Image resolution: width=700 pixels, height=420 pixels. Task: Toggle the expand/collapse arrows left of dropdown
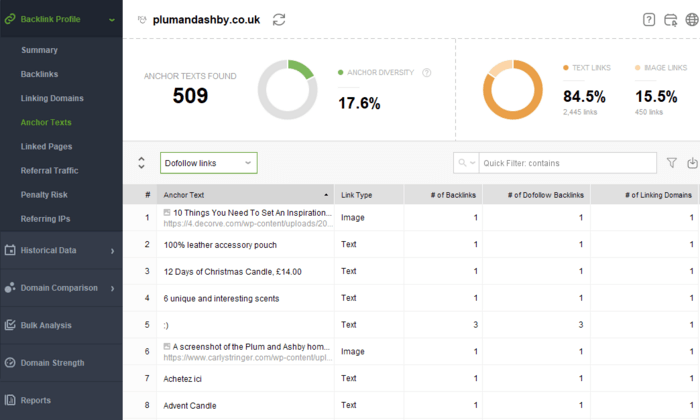[x=142, y=163]
